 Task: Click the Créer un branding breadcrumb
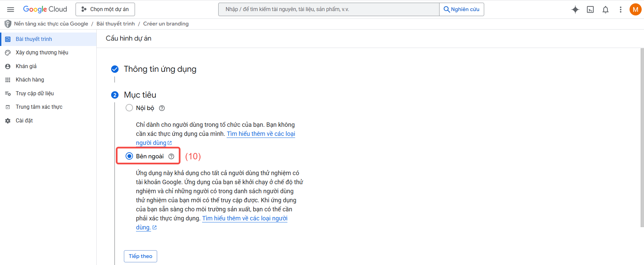point(166,24)
